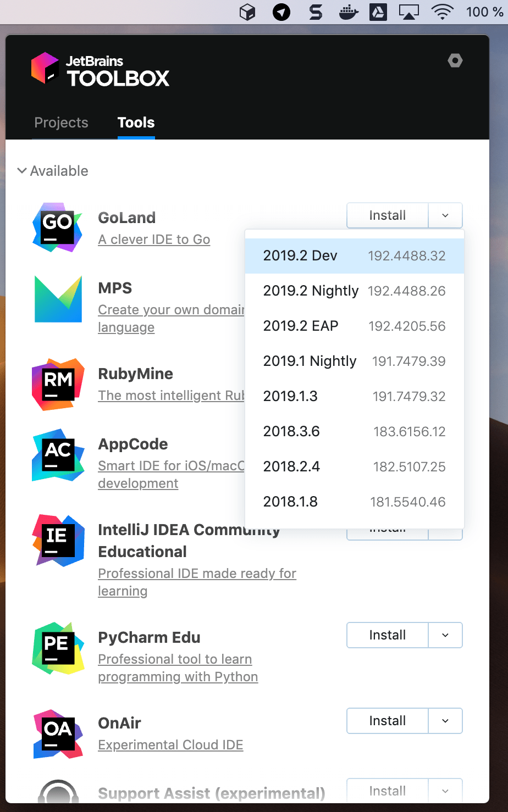Viewport: 508px width, 812px height.
Task: Switch to the Tools tab
Action: point(136,123)
